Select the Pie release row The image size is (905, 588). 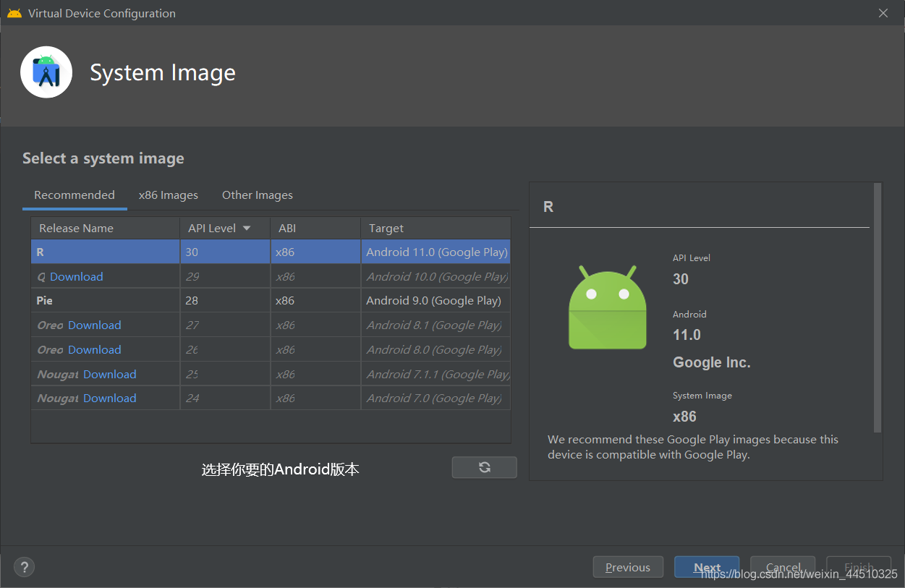(271, 301)
